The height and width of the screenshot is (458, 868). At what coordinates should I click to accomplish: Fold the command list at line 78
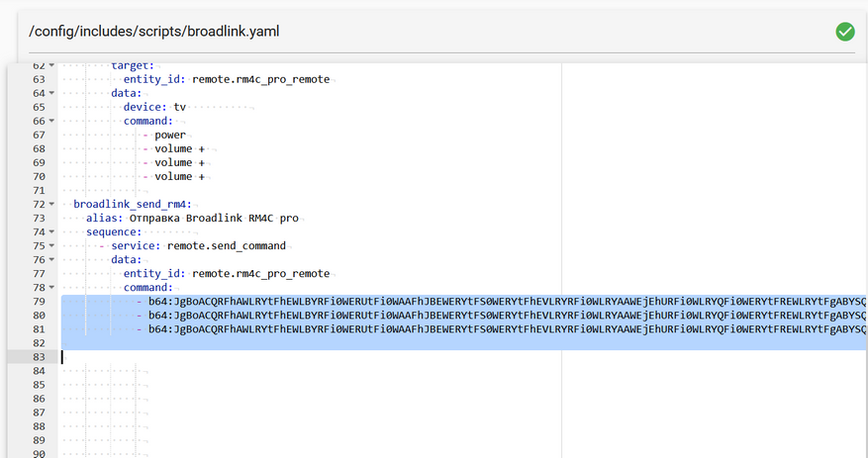tap(51, 287)
